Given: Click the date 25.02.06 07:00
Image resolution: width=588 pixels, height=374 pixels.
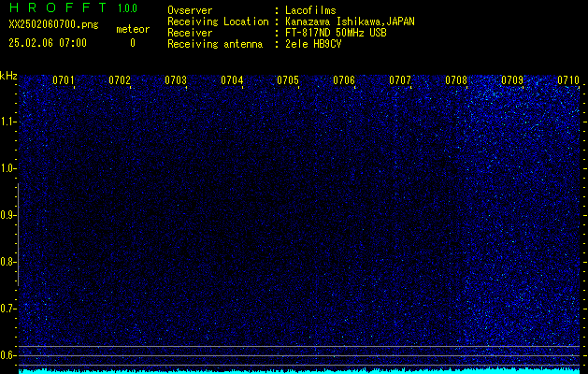Looking at the screenshot, I should pyautogui.click(x=48, y=43).
